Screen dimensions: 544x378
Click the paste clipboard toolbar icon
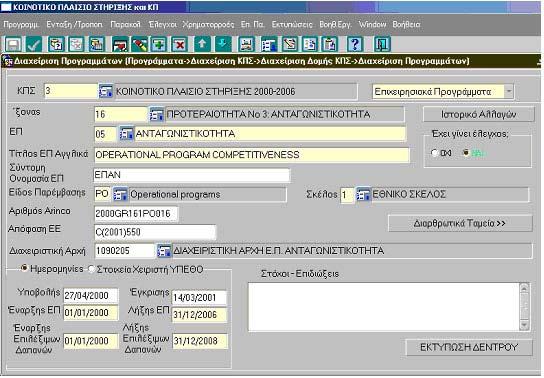pyautogui.click(x=329, y=44)
